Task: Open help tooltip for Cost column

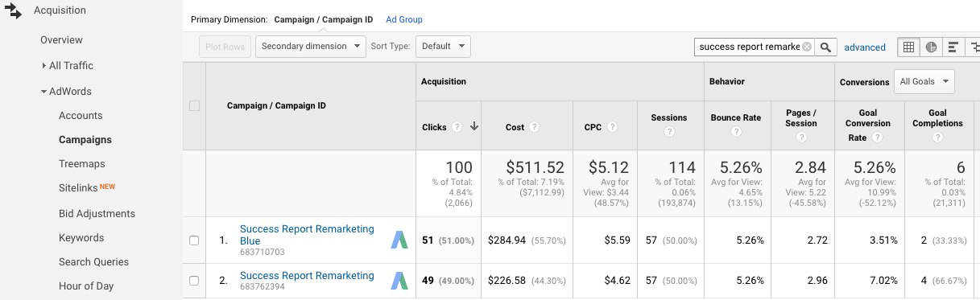Action: click(534, 127)
